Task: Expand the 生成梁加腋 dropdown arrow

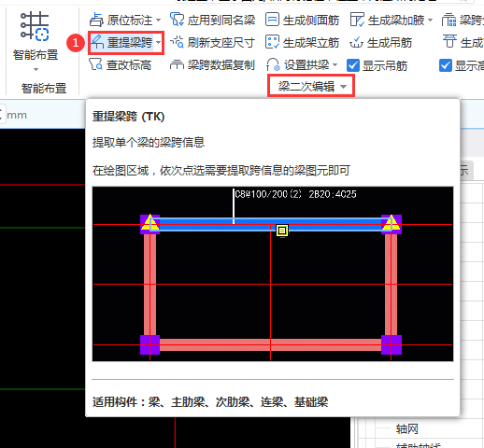Action: click(x=430, y=20)
